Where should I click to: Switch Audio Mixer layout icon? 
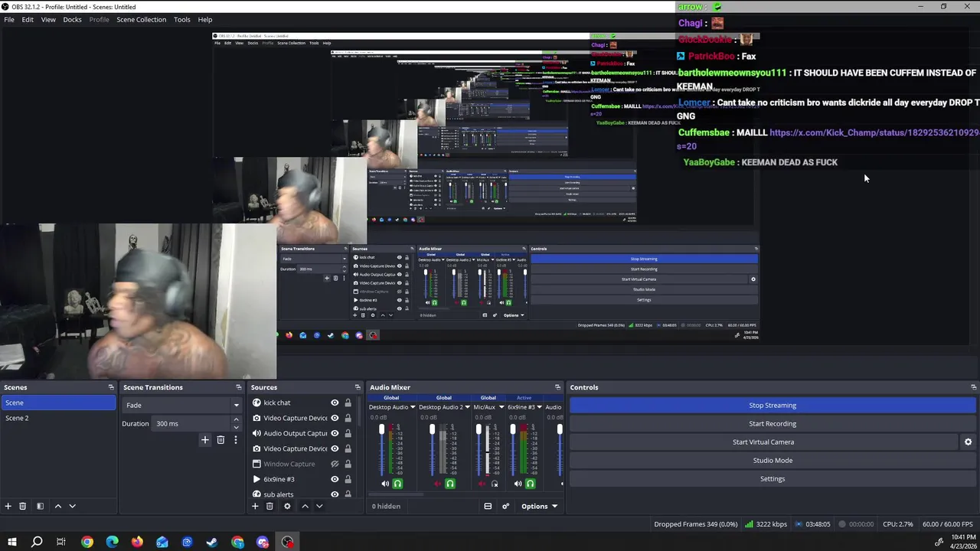coord(488,506)
